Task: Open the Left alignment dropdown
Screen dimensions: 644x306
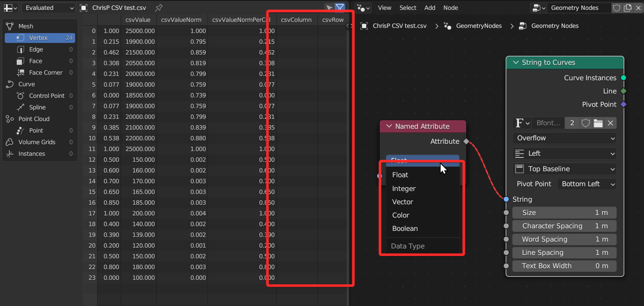Action: (x=565, y=154)
